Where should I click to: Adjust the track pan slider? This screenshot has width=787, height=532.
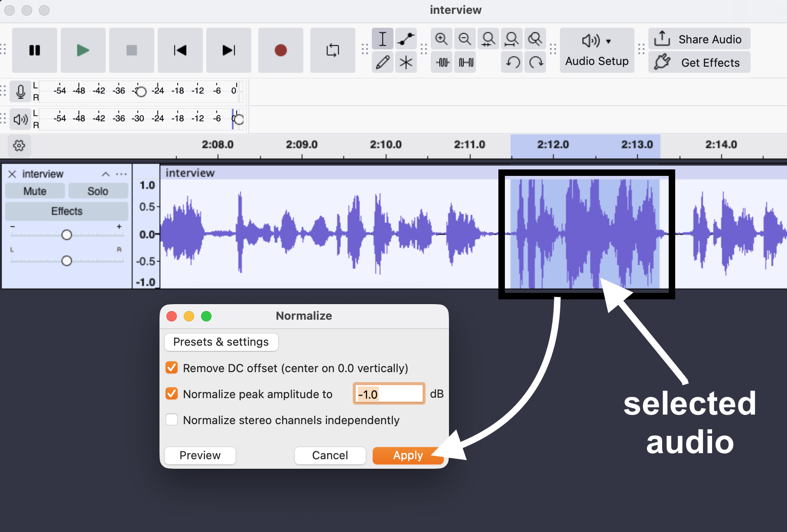point(66,261)
